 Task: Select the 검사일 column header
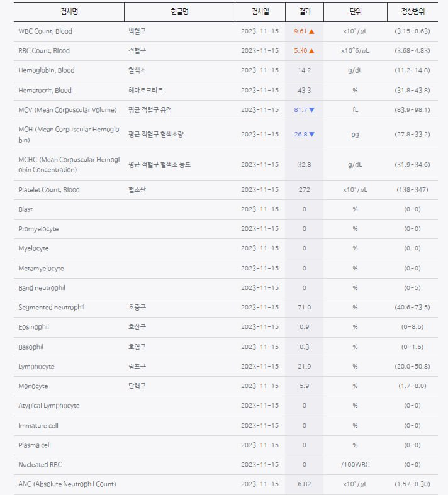[x=259, y=12]
